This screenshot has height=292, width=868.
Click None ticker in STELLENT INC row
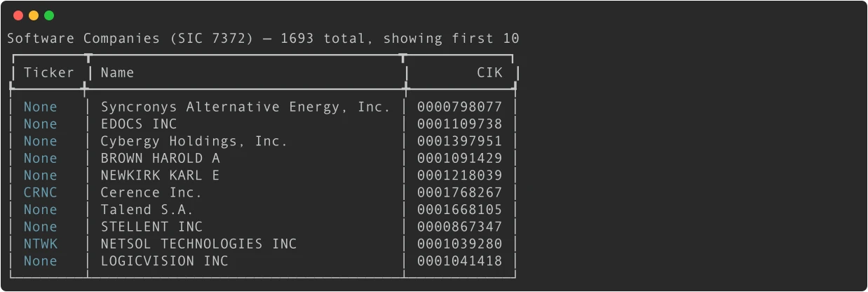[x=41, y=227]
